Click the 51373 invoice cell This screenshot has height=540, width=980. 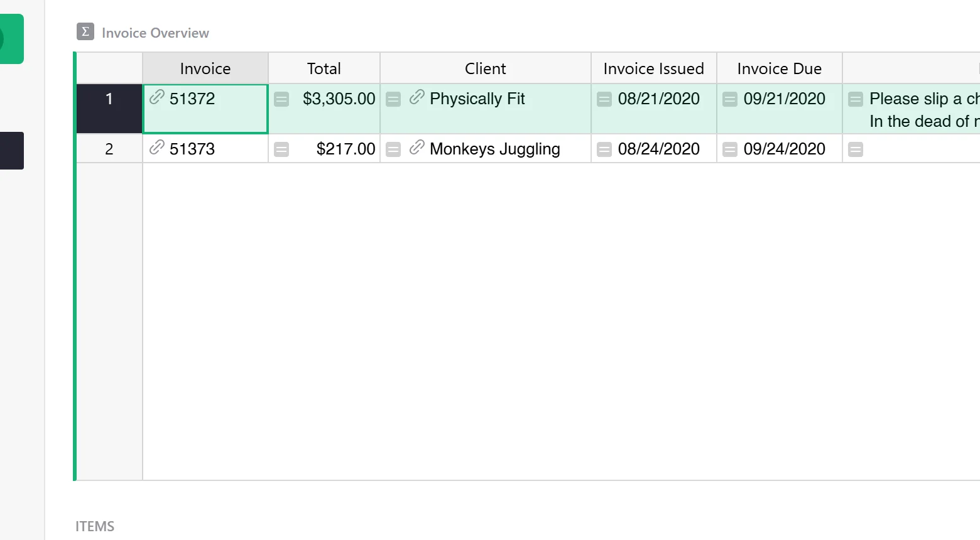[x=205, y=149]
